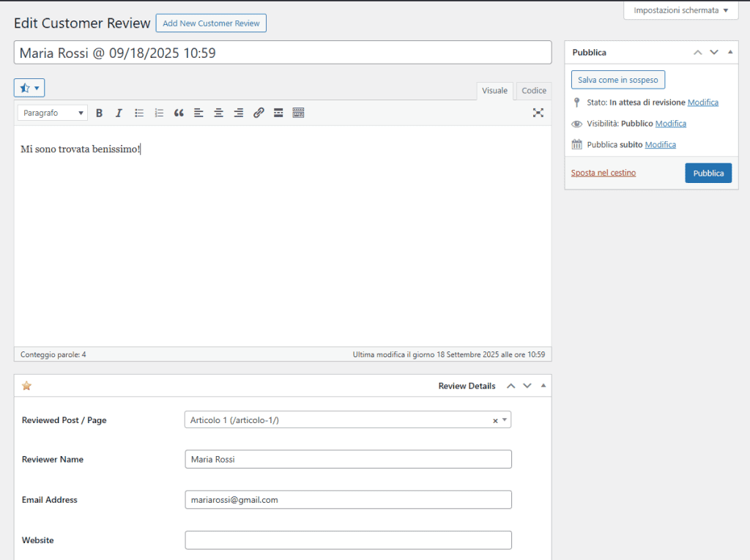Viewport: 750px width, 560px height.
Task: Center the review text
Action: (x=218, y=113)
